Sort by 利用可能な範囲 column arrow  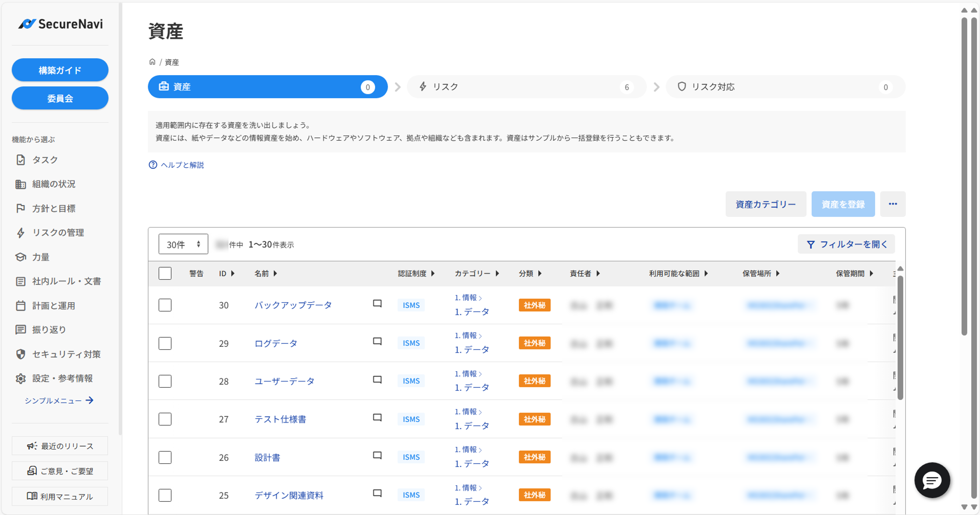[x=706, y=273]
